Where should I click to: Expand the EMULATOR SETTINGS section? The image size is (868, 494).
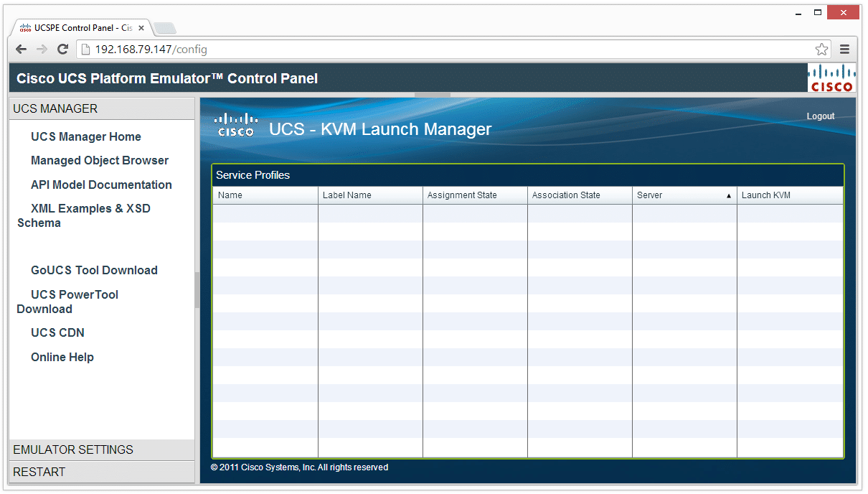pyautogui.click(x=73, y=449)
